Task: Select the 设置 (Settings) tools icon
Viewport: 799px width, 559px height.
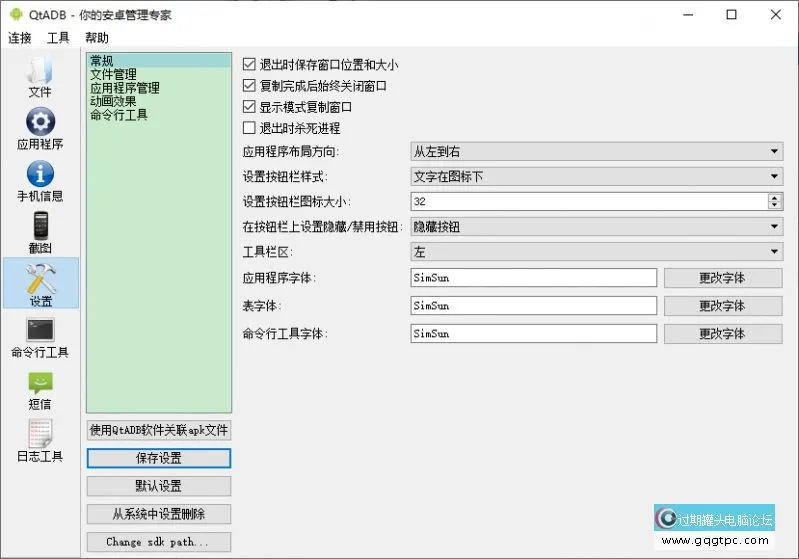Action: 40,283
